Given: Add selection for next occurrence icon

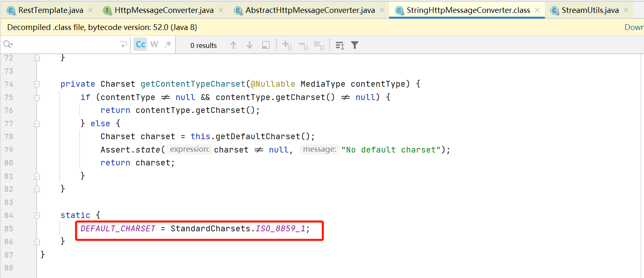Looking at the screenshot, I should tap(287, 45).
